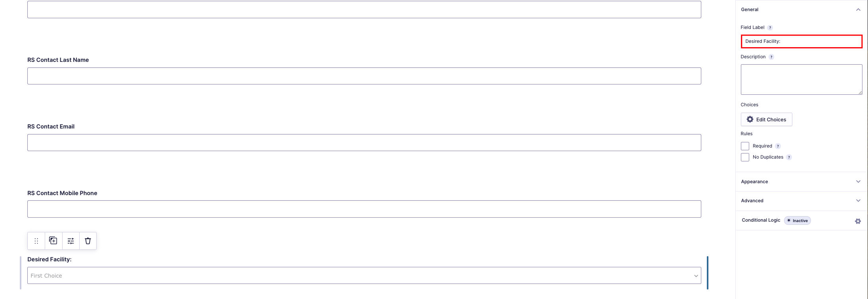Click the Edit Choices button
The height and width of the screenshot is (299, 868).
point(766,119)
